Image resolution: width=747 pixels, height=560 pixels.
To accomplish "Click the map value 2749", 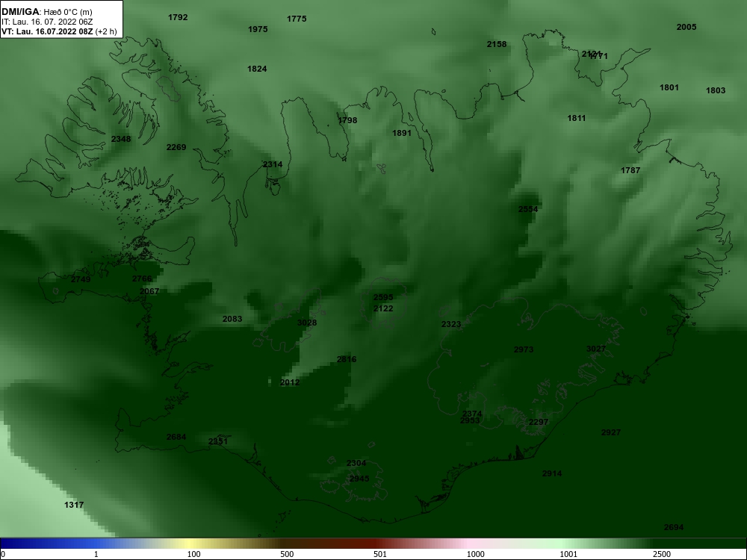I will click(x=81, y=279).
